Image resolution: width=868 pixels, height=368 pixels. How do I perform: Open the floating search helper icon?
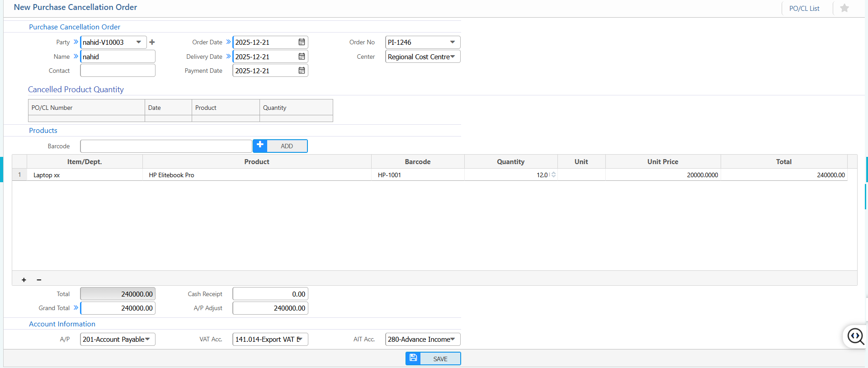pyautogui.click(x=855, y=336)
